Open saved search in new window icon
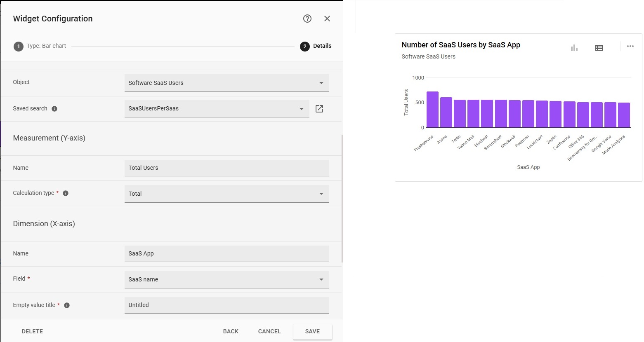 319,109
